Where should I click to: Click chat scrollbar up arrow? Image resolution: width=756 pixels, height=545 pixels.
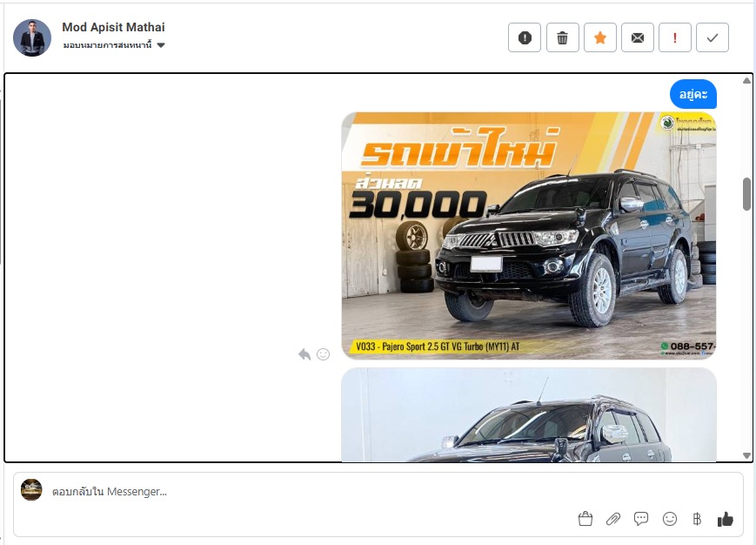746,81
